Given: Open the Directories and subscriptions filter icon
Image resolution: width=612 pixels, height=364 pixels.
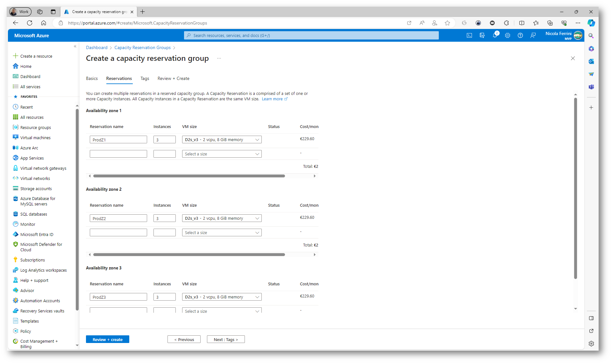Looking at the screenshot, I should click(x=482, y=36).
